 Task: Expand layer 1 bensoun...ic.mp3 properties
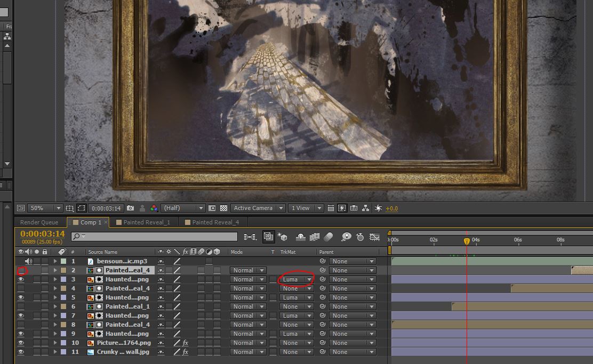click(x=55, y=261)
